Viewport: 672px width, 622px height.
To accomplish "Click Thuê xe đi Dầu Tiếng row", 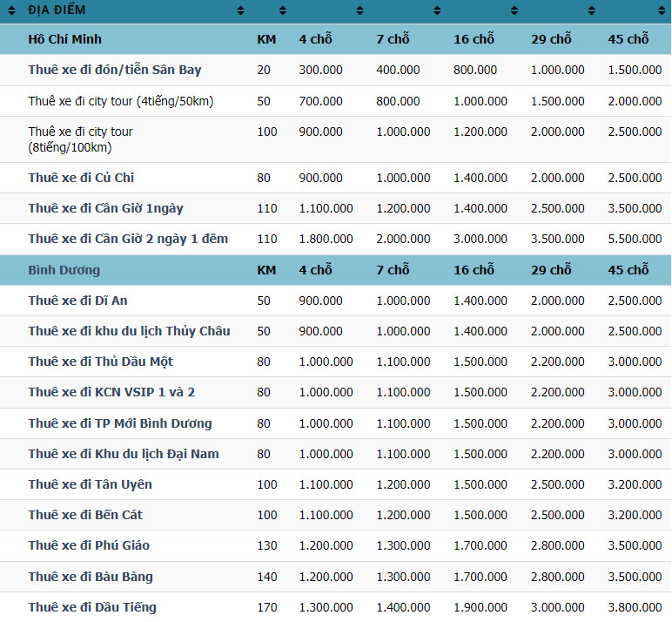I will [92, 607].
